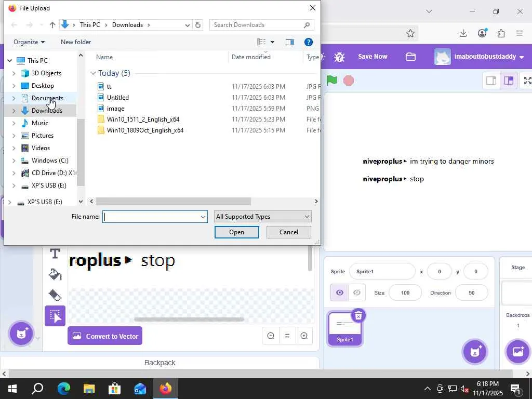Toggle the preview pane icon

(x=290, y=42)
